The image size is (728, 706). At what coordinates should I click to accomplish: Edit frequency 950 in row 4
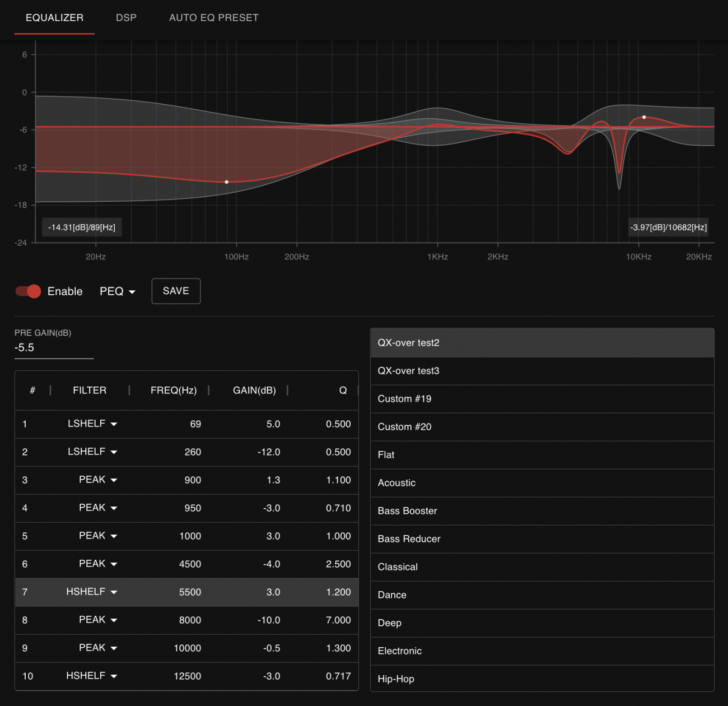[x=193, y=508]
